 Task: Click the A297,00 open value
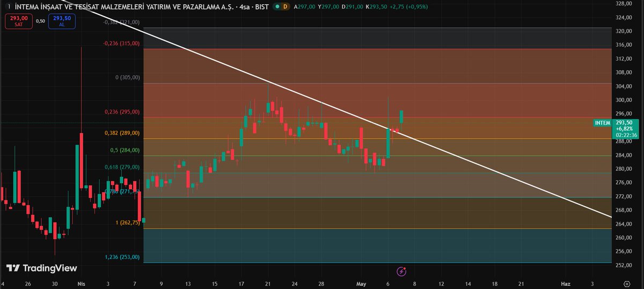point(304,6)
